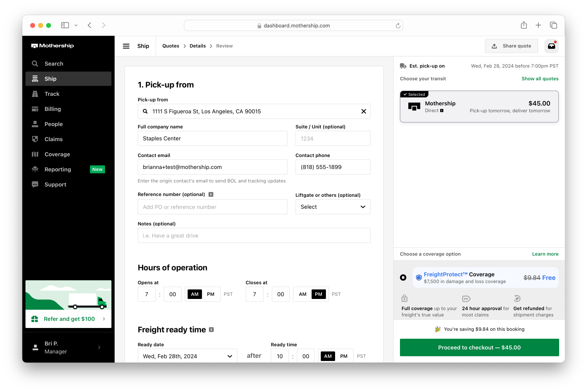The image size is (587, 392).
Task: Click Share quote button
Action: [x=511, y=46]
